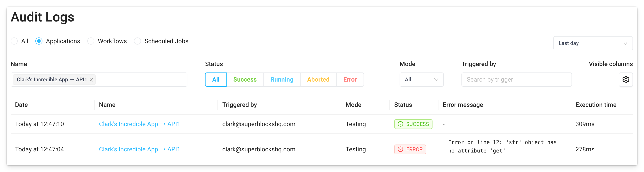Screen dimensions: 644x172
Task: Remove the Clark's Incredible App → API1 filter
Action: pyautogui.click(x=91, y=80)
